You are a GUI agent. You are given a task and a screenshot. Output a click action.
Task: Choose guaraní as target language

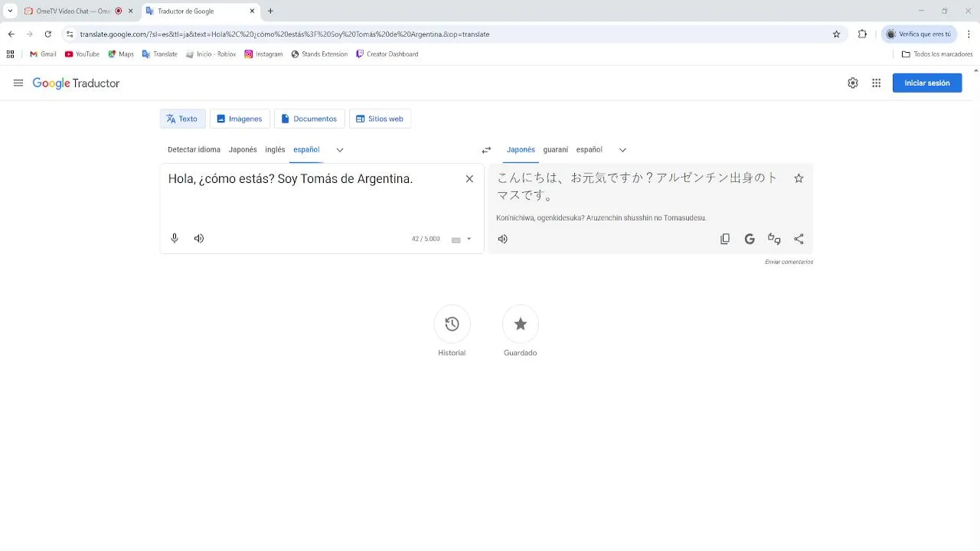[x=556, y=150]
